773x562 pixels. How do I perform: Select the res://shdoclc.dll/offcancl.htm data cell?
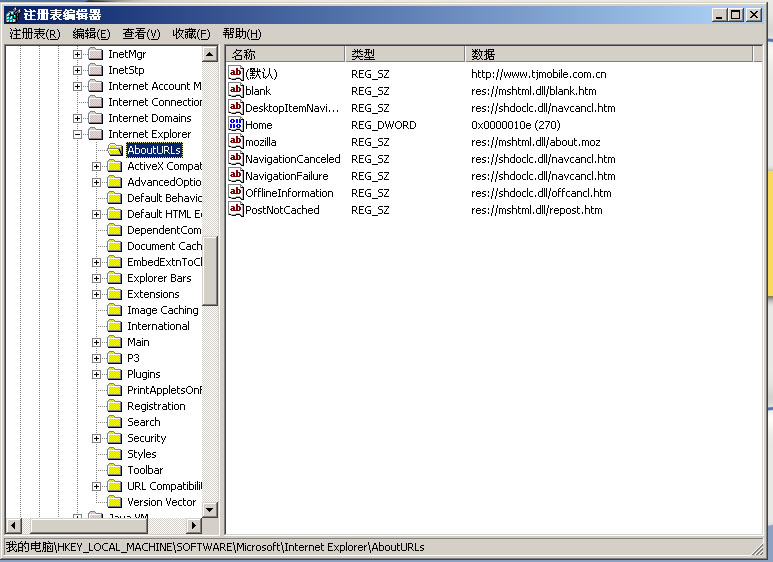pos(541,193)
